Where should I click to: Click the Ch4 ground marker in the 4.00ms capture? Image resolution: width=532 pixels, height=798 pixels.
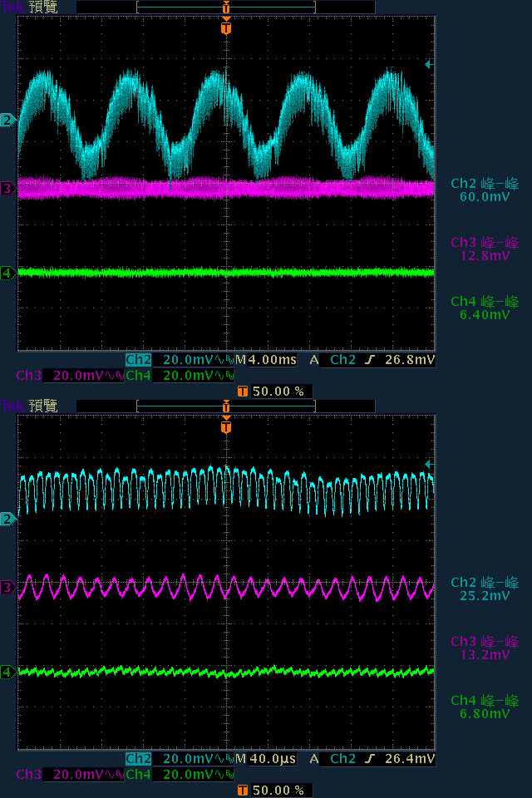(x=7, y=273)
